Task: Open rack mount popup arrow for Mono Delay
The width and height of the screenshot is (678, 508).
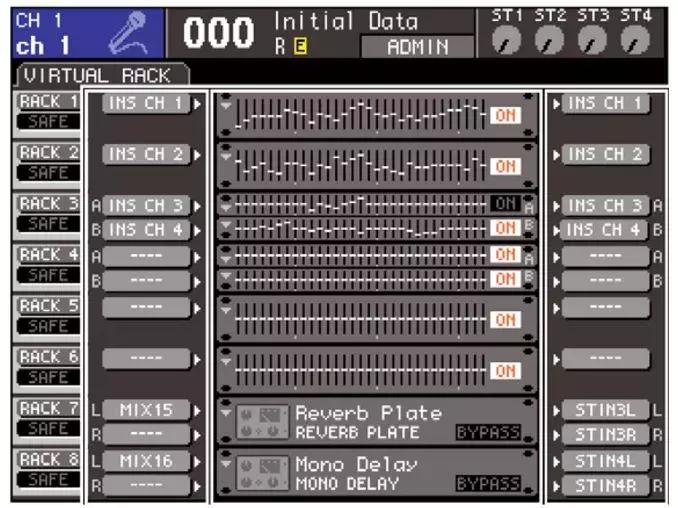Action: click(226, 463)
